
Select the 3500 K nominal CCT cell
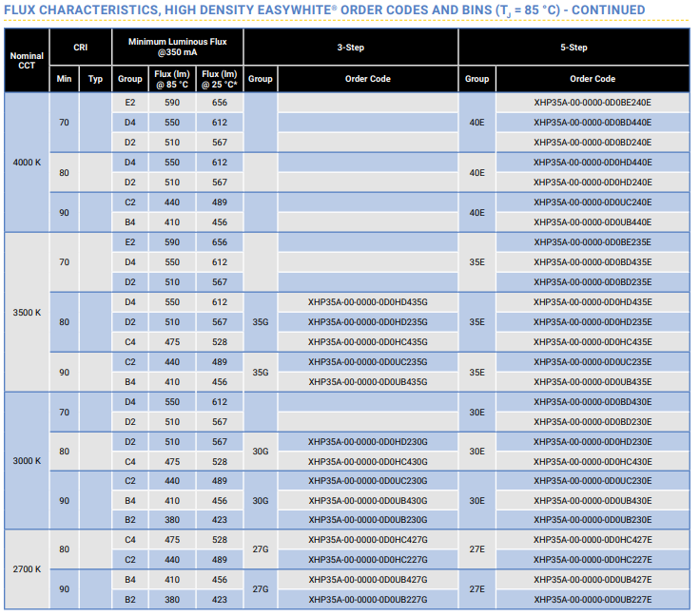click(27, 312)
